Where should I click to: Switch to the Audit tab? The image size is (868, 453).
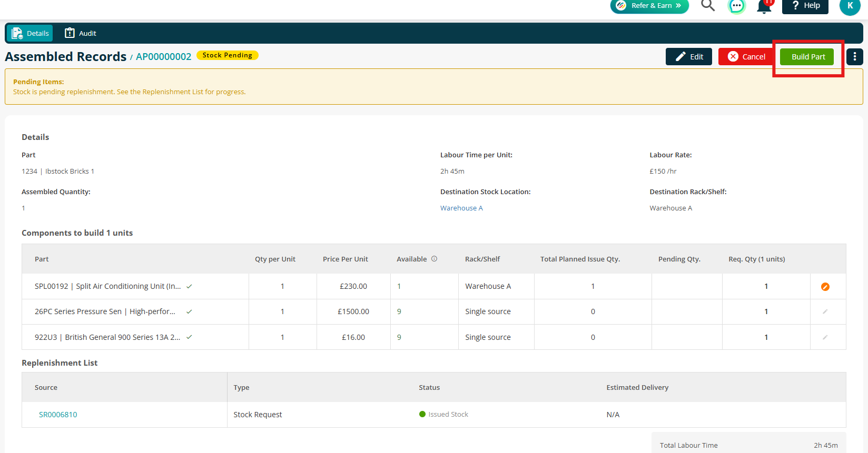(x=81, y=33)
